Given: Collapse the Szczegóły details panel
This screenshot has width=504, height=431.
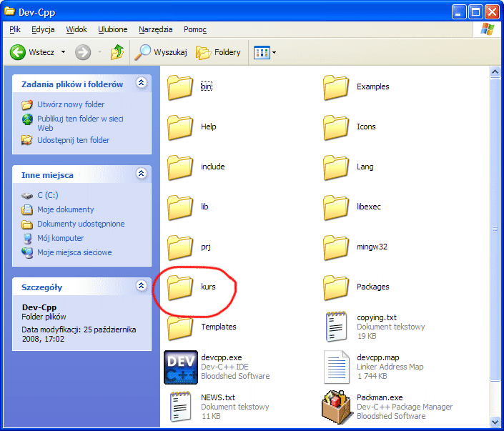Looking at the screenshot, I should [x=141, y=287].
